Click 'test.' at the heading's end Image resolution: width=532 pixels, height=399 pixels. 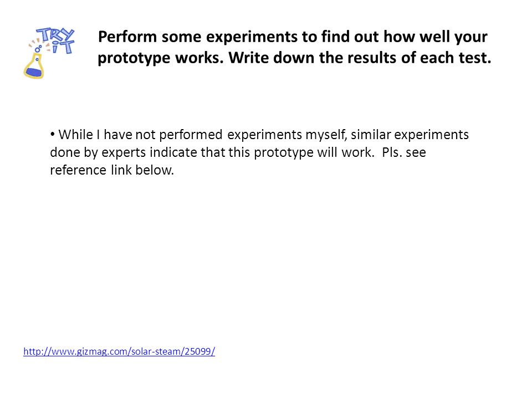pyautogui.click(x=475, y=58)
